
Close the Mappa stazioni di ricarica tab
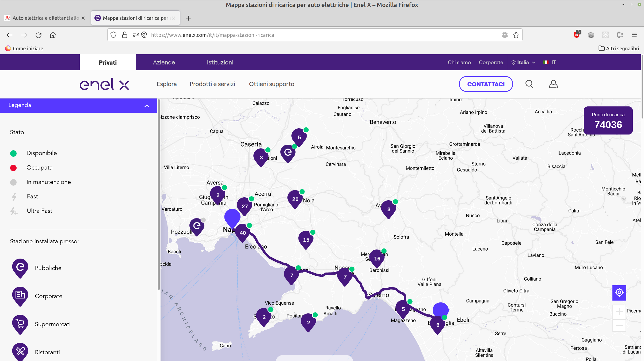(174, 18)
